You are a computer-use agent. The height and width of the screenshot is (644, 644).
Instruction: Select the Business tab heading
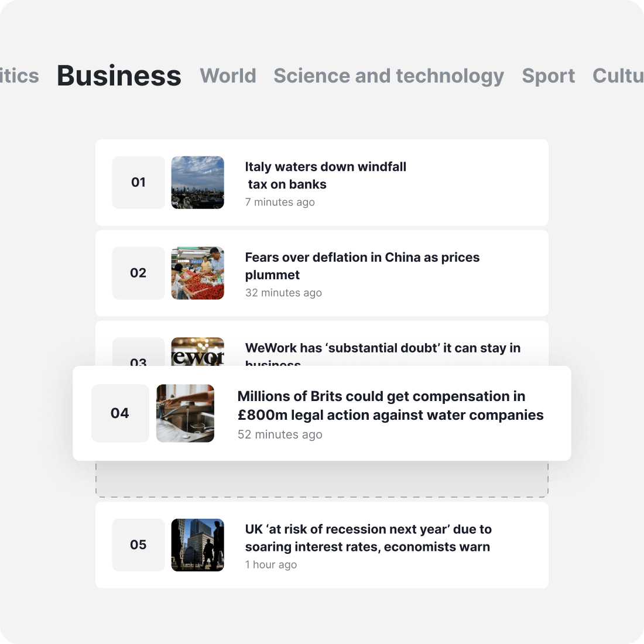(x=119, y=76)
